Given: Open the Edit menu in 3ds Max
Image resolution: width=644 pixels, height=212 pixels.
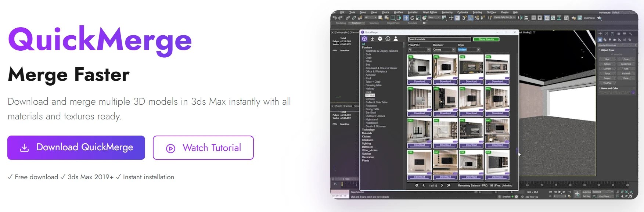Looking at the screenshot, I should (x=342, y=12).
